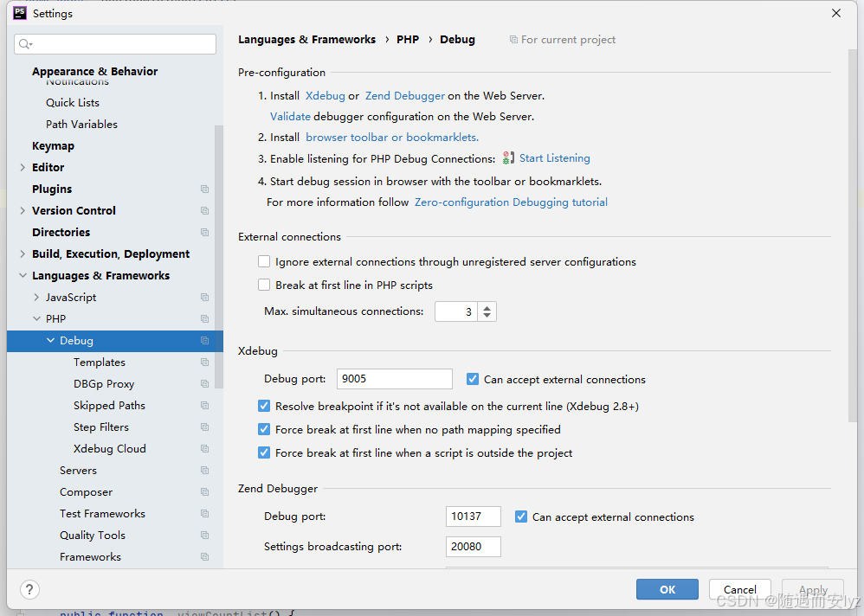
Task: Click the Start Listening link
Action: 554,158
